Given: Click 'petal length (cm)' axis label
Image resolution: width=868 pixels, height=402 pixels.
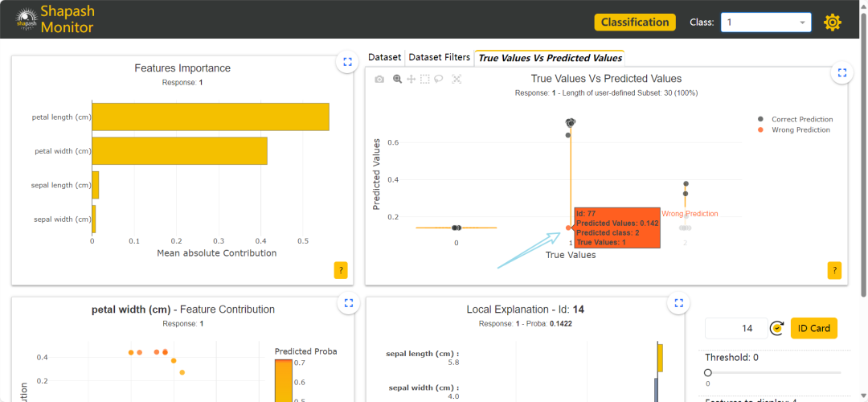Looking at the screenshot, I should (61, 117).
